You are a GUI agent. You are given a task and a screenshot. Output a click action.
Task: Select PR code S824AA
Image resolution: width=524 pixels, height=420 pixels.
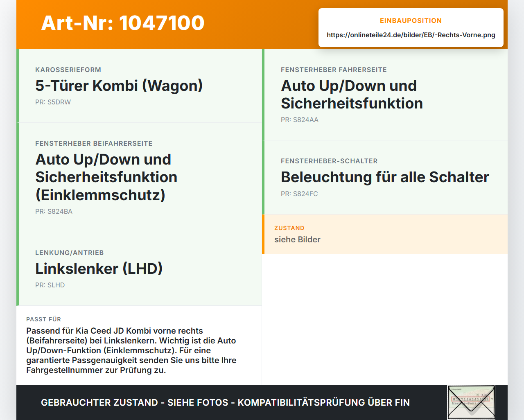click(x=300, y=120)
